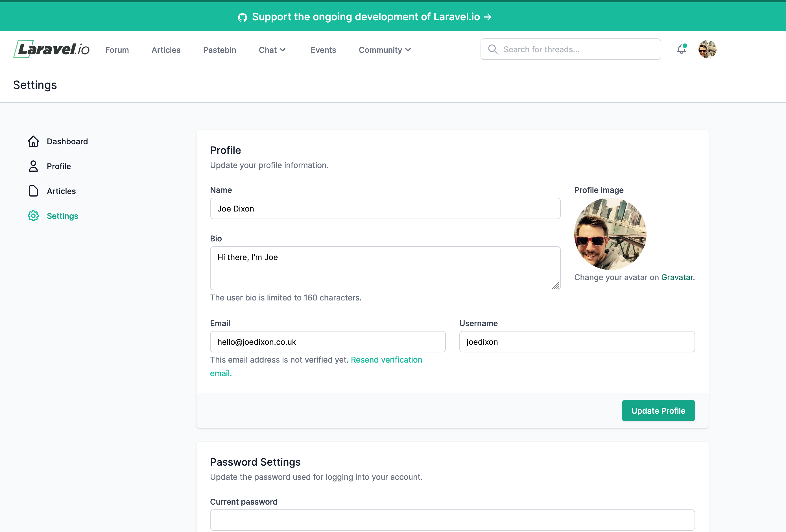Click the GitHub icon in the banner
The height and width of the screenshot is (532, 786).
pyautogui.click(x=243, y=17)
